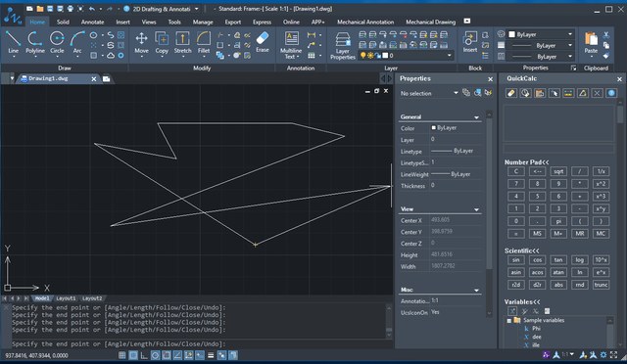
Task: Toggle dynamic input in status bar
Action: tap(200, 355)
